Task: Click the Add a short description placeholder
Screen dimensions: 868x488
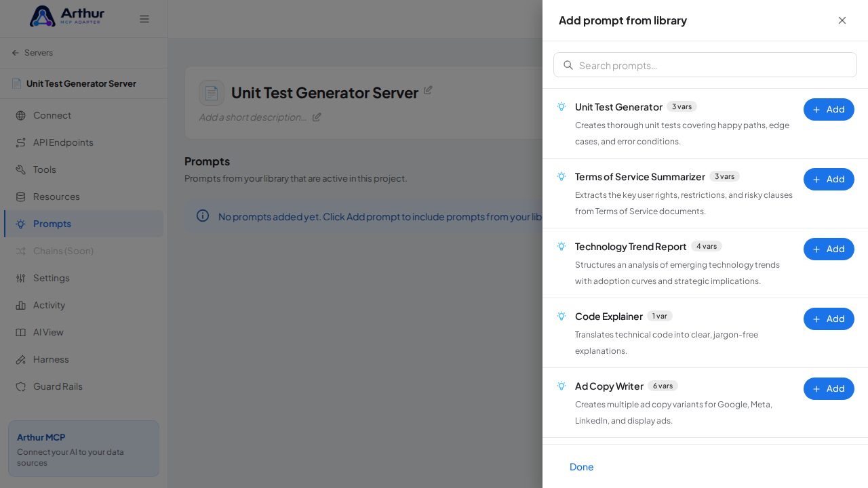Action: click(x=253, y=117)
